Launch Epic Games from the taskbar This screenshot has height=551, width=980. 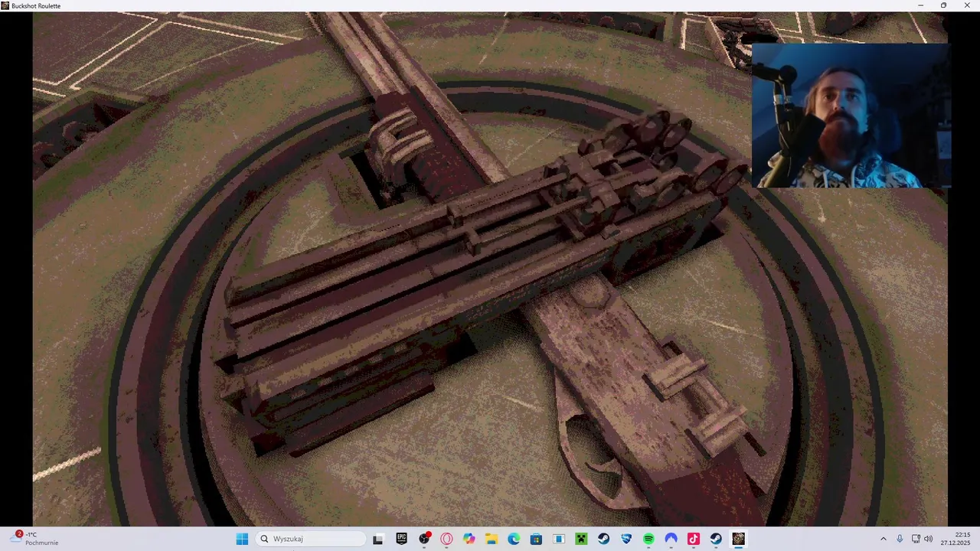coord(401,539)
